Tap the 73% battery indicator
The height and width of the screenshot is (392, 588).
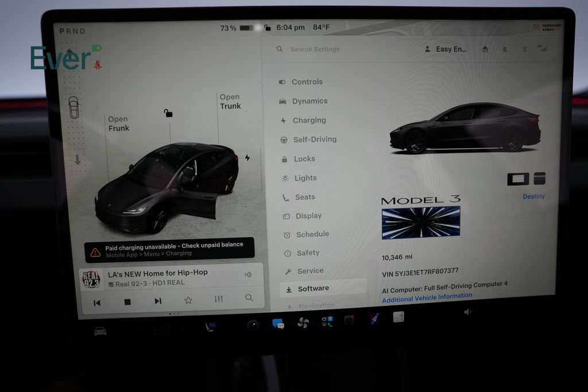click(237, 28)
